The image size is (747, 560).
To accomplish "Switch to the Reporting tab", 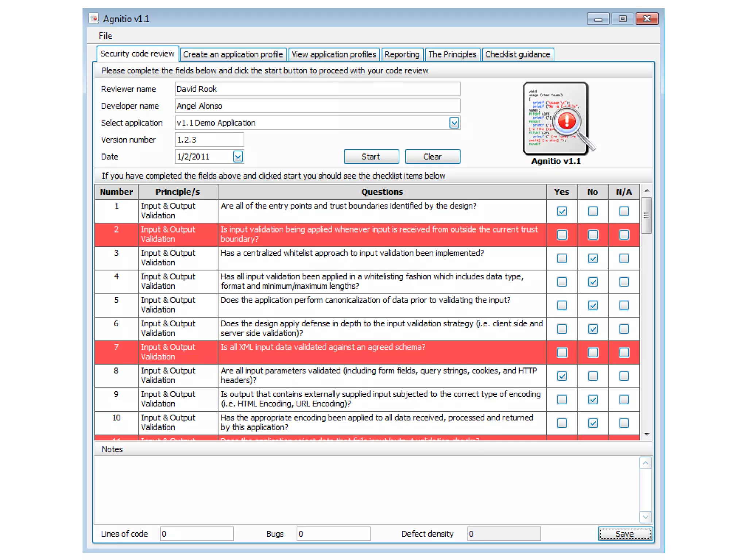I will [402, 54].
